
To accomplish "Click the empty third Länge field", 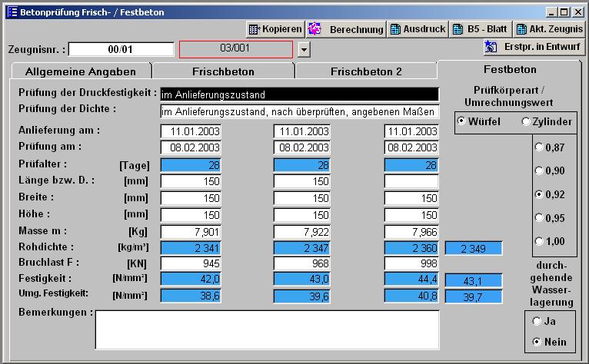I will (x=411, y=181).
